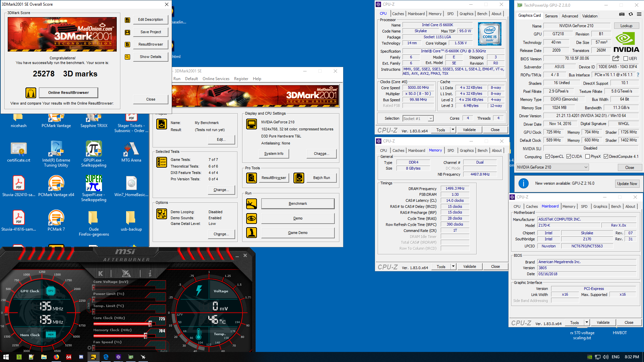
Task: Open Caches tab in top CPU-Z window
Action: click(398, 14)
